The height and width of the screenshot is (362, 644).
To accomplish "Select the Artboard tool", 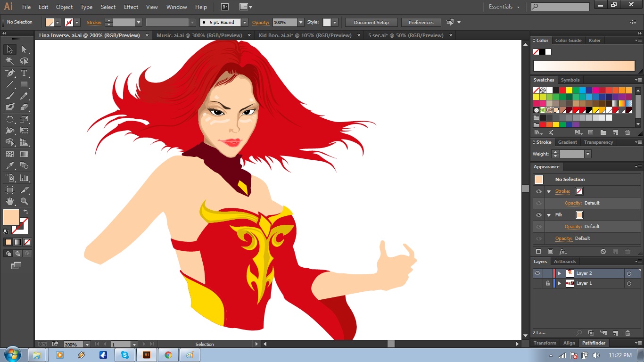I will pos(10,190).
